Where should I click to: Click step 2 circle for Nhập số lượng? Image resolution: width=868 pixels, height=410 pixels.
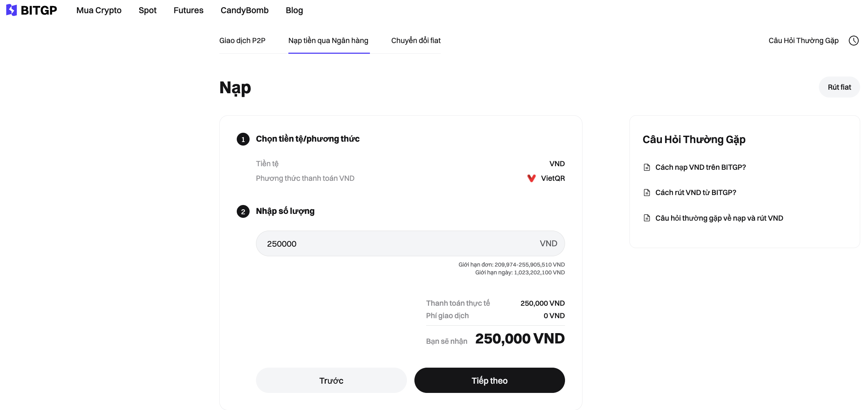click(243, 211)
